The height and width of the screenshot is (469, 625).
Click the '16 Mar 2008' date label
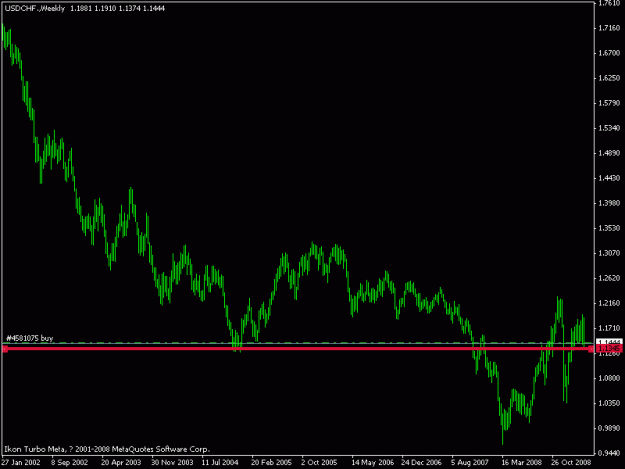(x=521, y=463)
